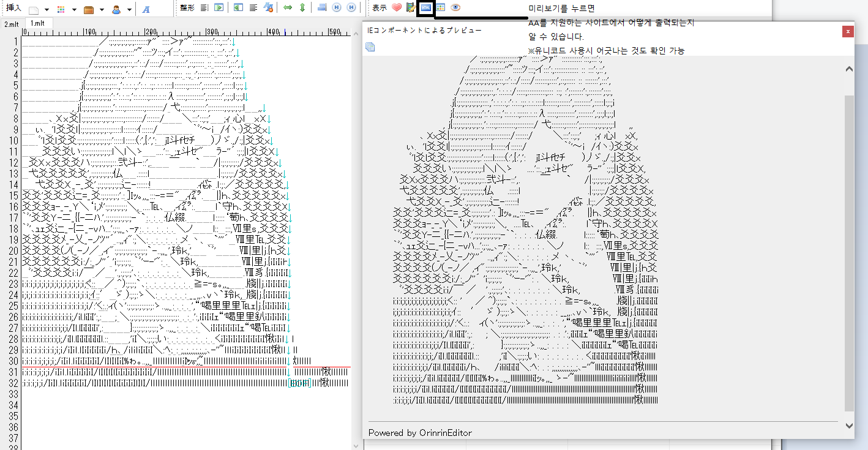Expand the color grid palette dropdown arrow
The width and height of the screenshot is (868, 450).
point(74,10)
